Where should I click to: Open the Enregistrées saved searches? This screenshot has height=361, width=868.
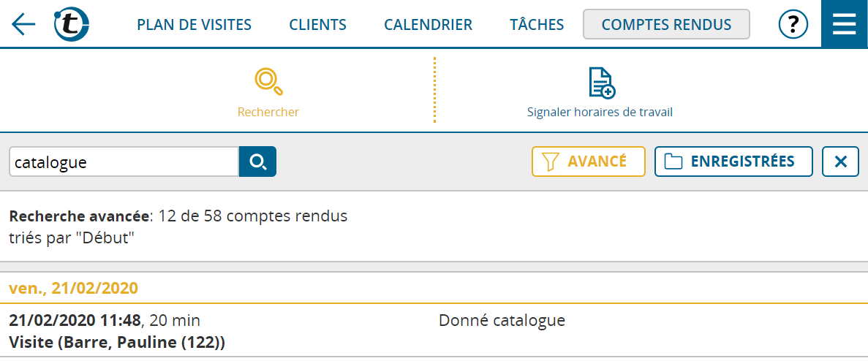(733, 161)
